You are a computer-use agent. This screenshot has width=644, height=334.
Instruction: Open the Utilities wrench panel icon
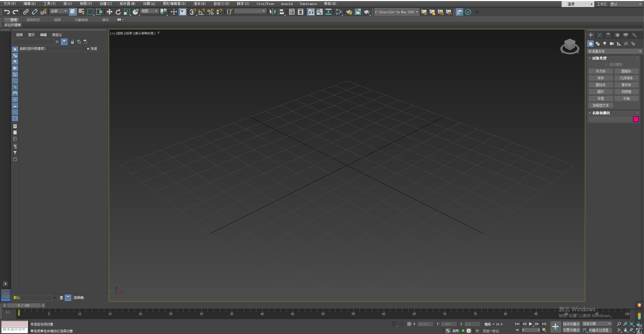pos(634,35)
